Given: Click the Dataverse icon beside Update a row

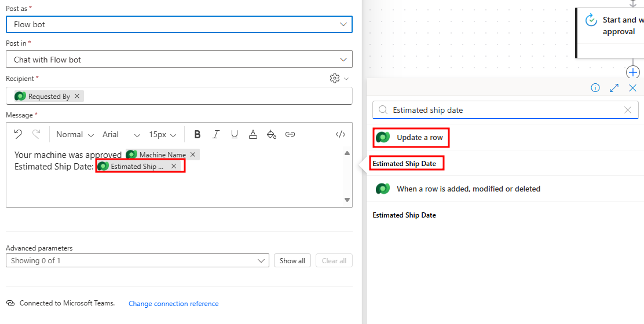Looking at the screenshot, I should tap(383, 137).
